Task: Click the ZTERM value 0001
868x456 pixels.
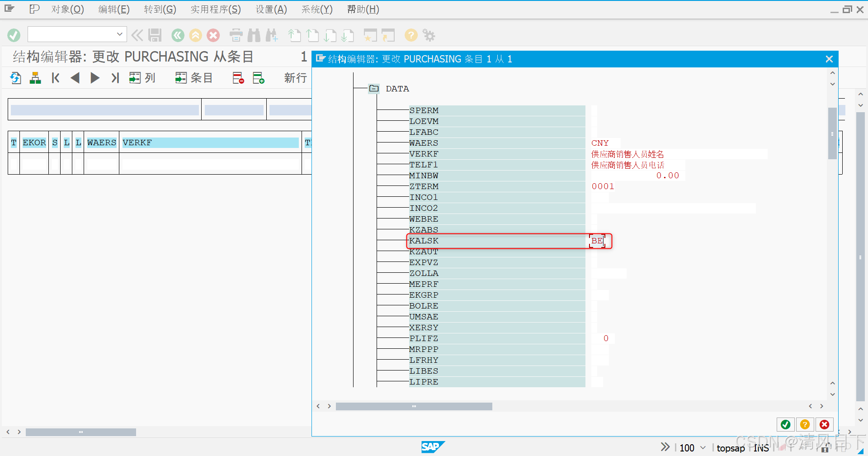Action: 603,186
